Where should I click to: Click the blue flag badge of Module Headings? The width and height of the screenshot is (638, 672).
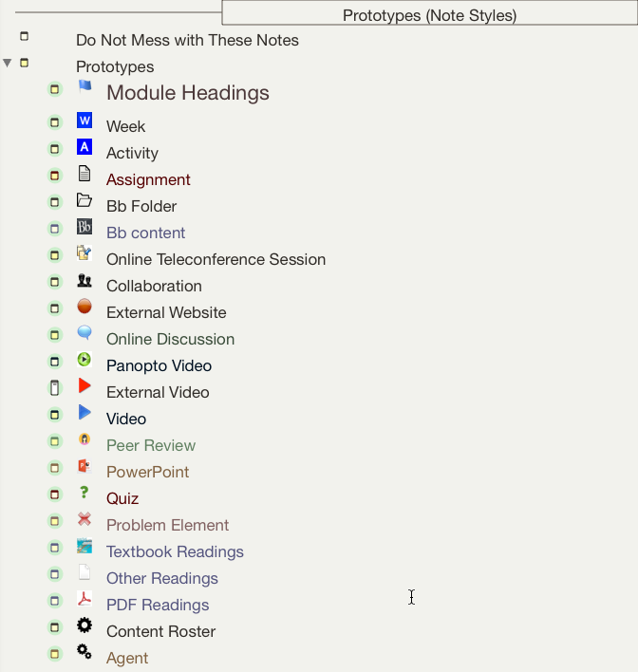click(x=84, y=86)
